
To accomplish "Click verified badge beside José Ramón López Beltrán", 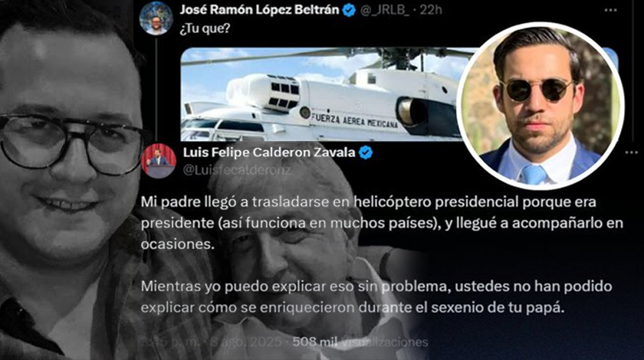I will tap(349, 10).
